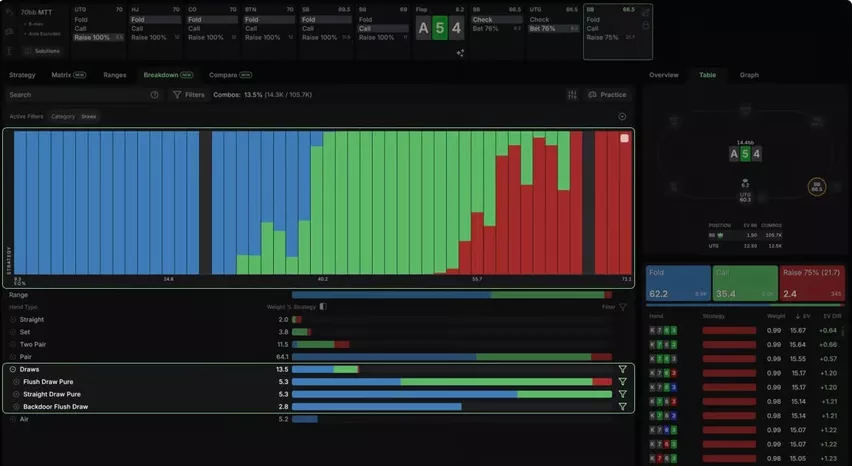Click the sparkle icon below the flop cards
This screenshot has height=466, width=852.
[460, 53]
